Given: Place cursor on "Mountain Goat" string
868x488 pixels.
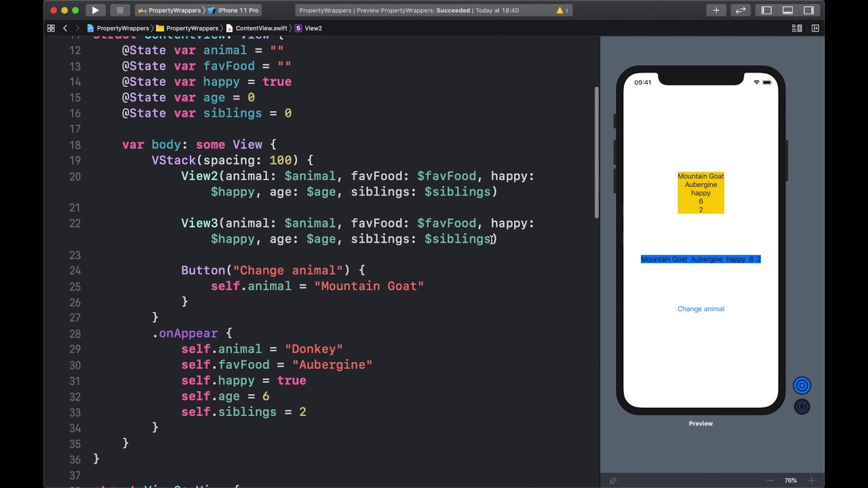Looking at the screenshot, I should coord(369,286).
